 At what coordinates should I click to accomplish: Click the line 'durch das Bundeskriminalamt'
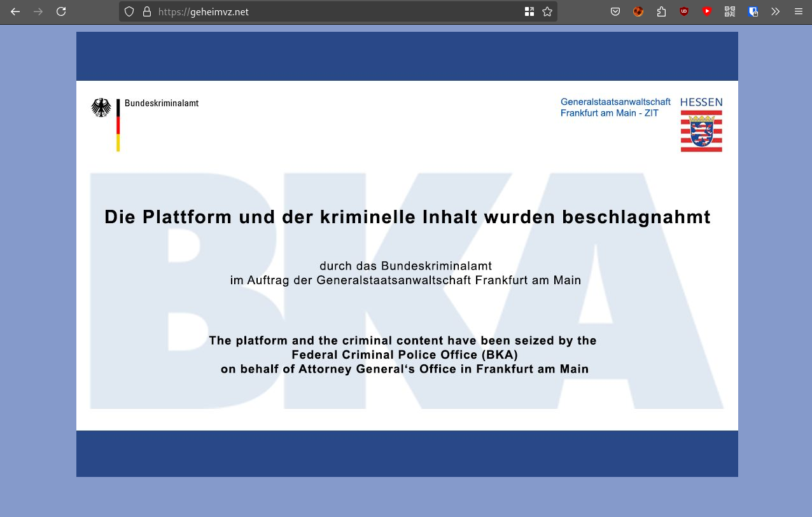click(x=406, y=266)
